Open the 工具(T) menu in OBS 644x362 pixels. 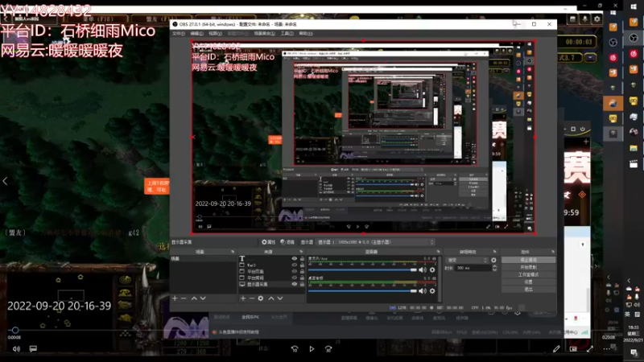pos(287,33)
